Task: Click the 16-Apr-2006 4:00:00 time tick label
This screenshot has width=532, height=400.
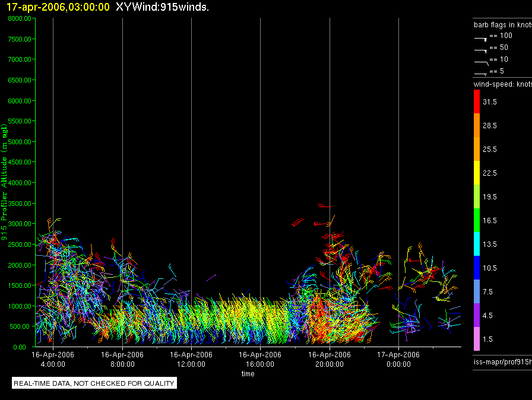Action: click(53, 359)
